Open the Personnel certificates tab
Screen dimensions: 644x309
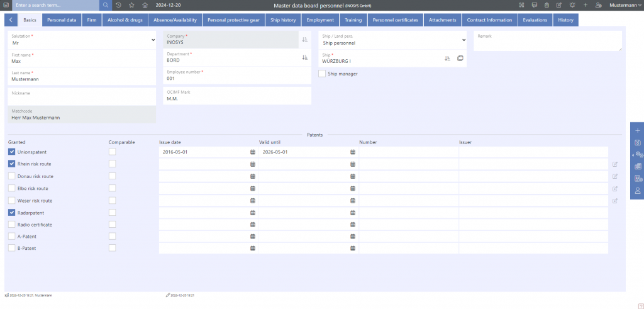395,20
